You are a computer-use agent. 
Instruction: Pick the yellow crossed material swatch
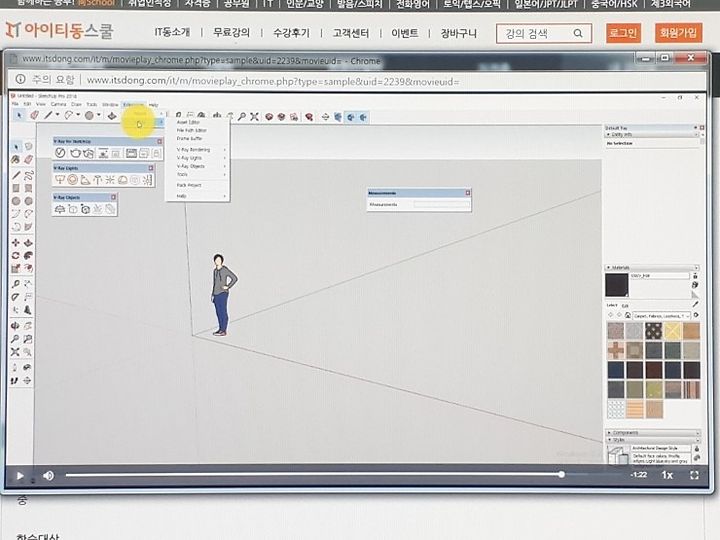tap(672, 330)
